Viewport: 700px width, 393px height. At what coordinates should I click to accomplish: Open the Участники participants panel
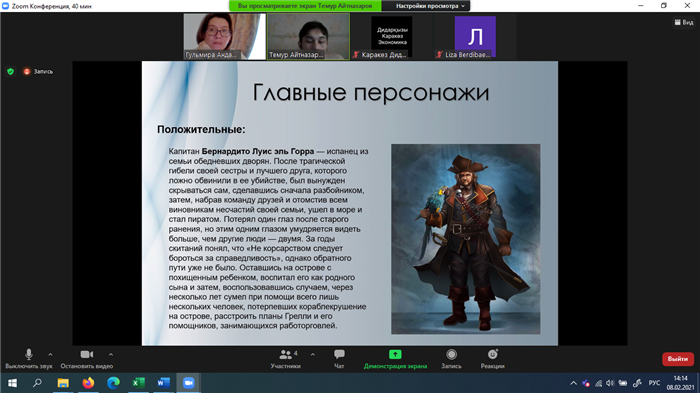(286, 359)
